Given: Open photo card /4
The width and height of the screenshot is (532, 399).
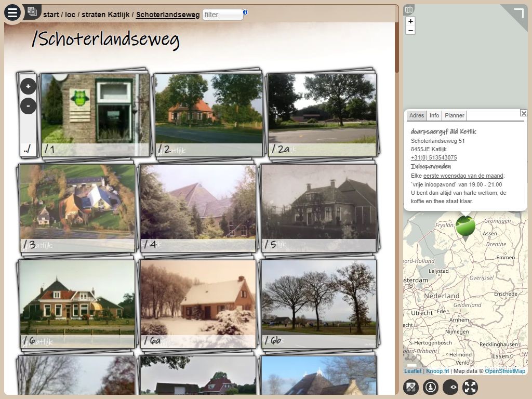Looking at the screenshot, I should click(198, 208).
